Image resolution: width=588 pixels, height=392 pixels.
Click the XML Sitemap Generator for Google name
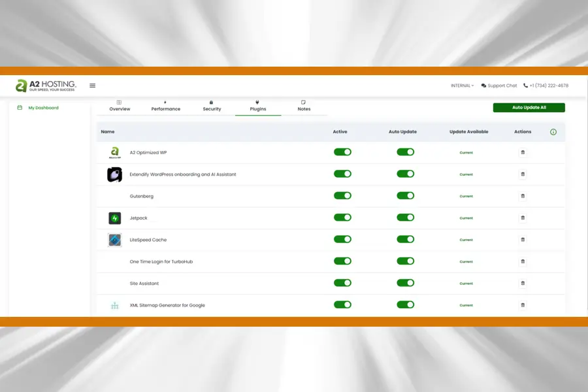(x=167, y=305)
